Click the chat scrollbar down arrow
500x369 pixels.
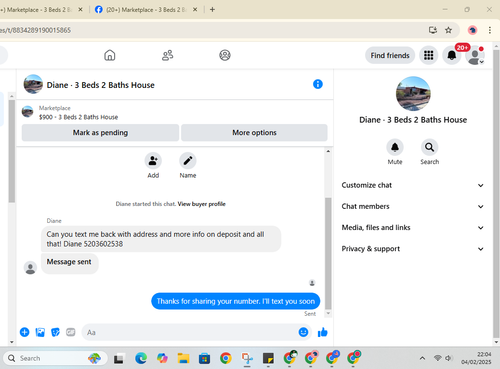point(328,313)
